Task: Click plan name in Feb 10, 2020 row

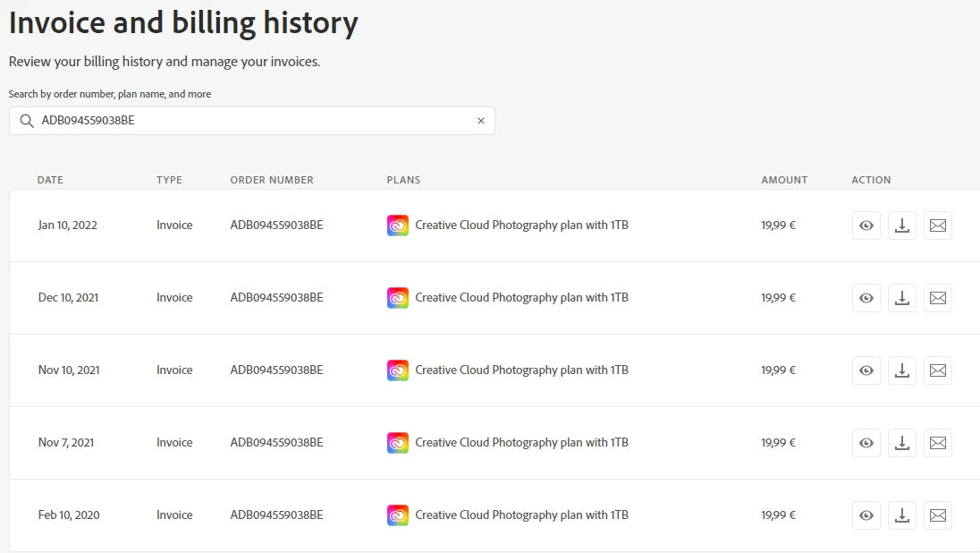Action: [x=522, y=515]
